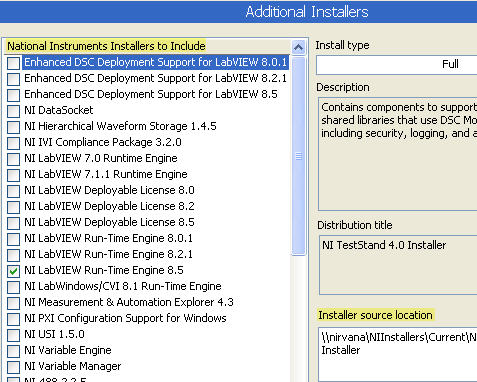477x382 pixels.
Task: Select 'NI LabVIEW Deployable License 8.2' text
Action: coord(109,206)
